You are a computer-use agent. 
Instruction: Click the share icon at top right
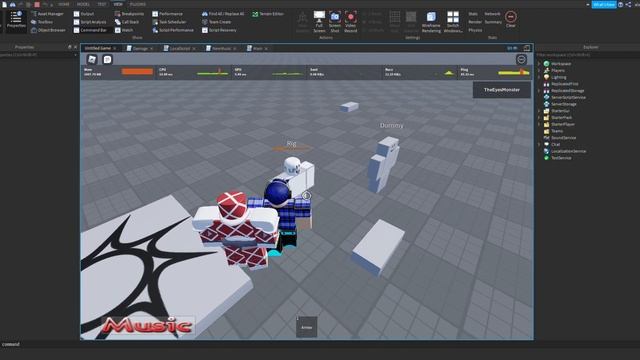tap(628, 4)
